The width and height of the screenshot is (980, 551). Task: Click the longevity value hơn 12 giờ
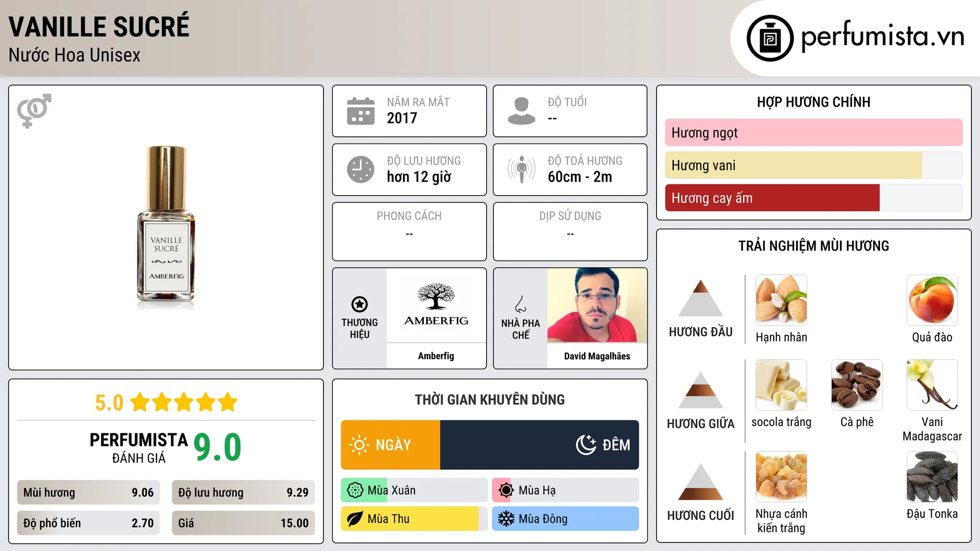click(x=419, y=177)
